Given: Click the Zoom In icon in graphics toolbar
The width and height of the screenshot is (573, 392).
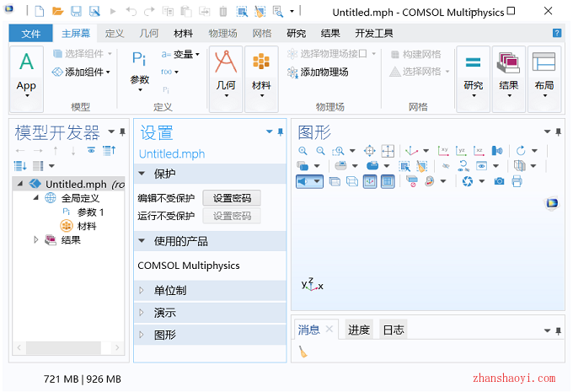Looking at the screenshot, I should (x=303, y=151).
